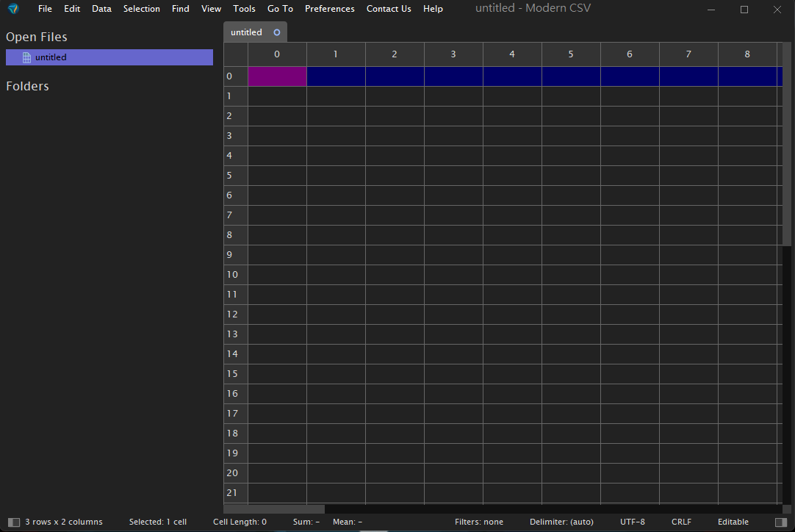The height and width of the screenshot is (532, 795).
Task: Click the spreadsheet icon beside untitled file
Action: (27, 57)
